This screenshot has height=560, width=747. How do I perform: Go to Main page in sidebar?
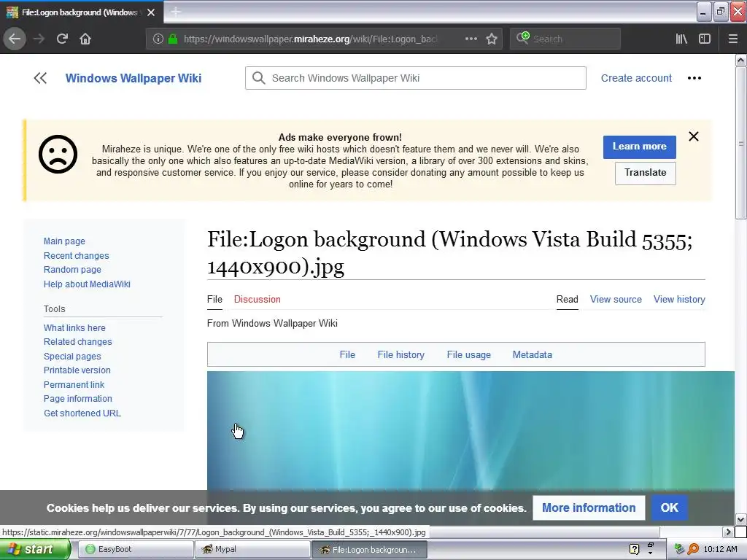(x=64, y=241)
